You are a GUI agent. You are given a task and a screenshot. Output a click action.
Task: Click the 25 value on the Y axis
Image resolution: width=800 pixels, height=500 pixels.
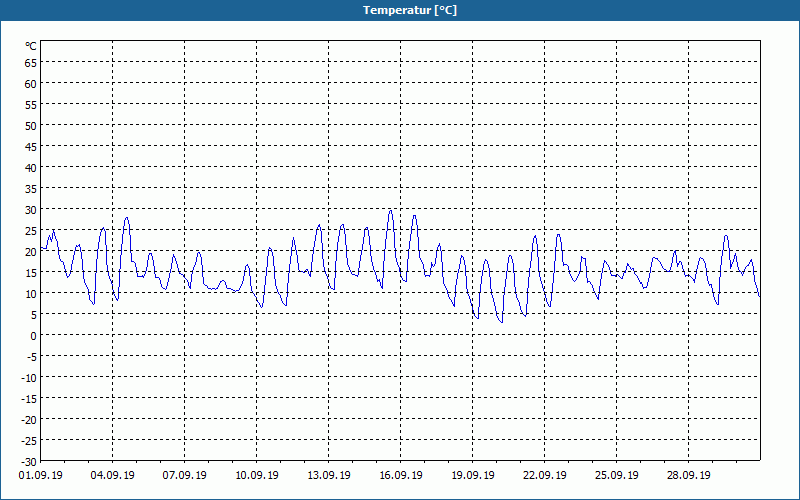[x=31, y=231]
